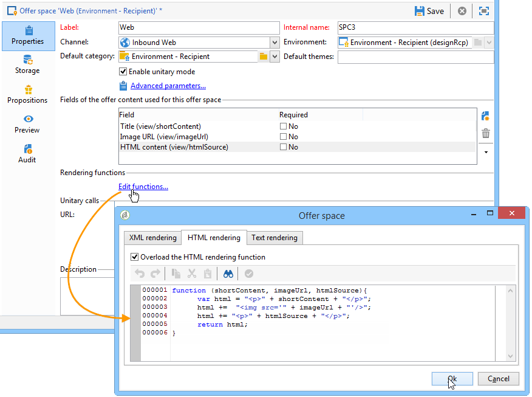Click the add field icon beside table

486,116
